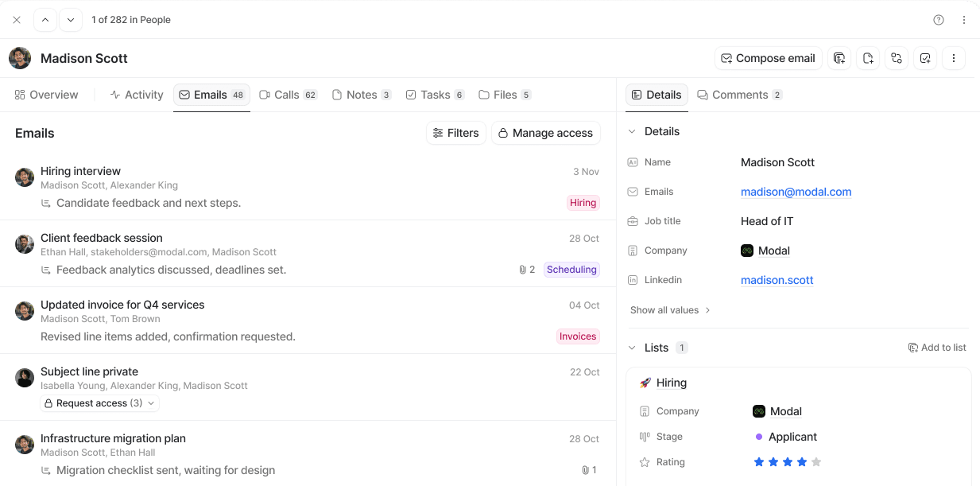Open the Compose email icon button
Viewport: 980px width, 486px height.
pyautogui.click(x=768, y=58)
